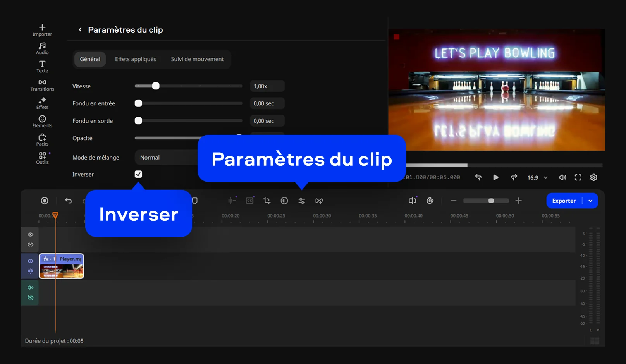Open the Packs section in the sidebar
626x364 pixels.
coord(42,140)
